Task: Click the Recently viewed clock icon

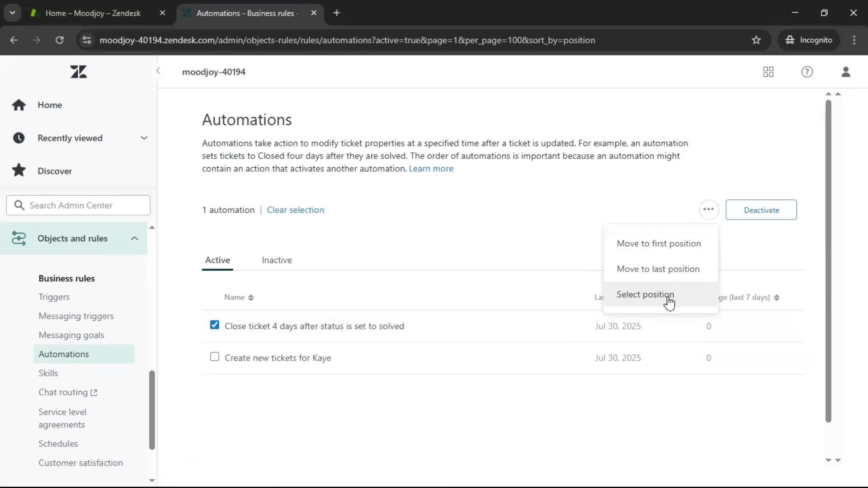Action: pos(19,138)
